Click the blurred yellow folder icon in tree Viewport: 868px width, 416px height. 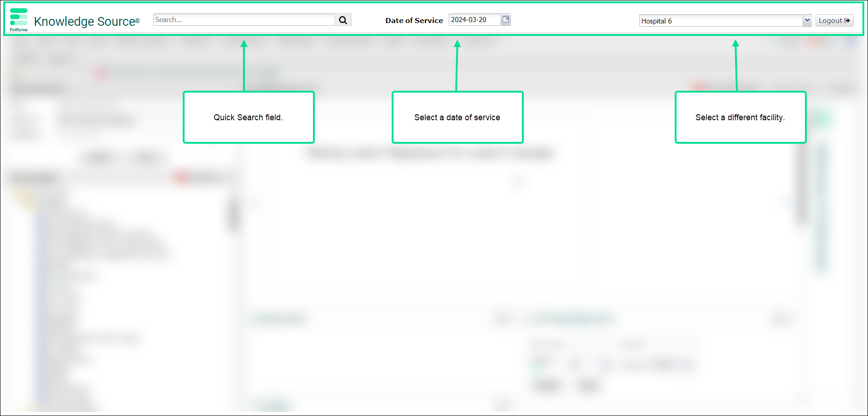coord(24,198)
